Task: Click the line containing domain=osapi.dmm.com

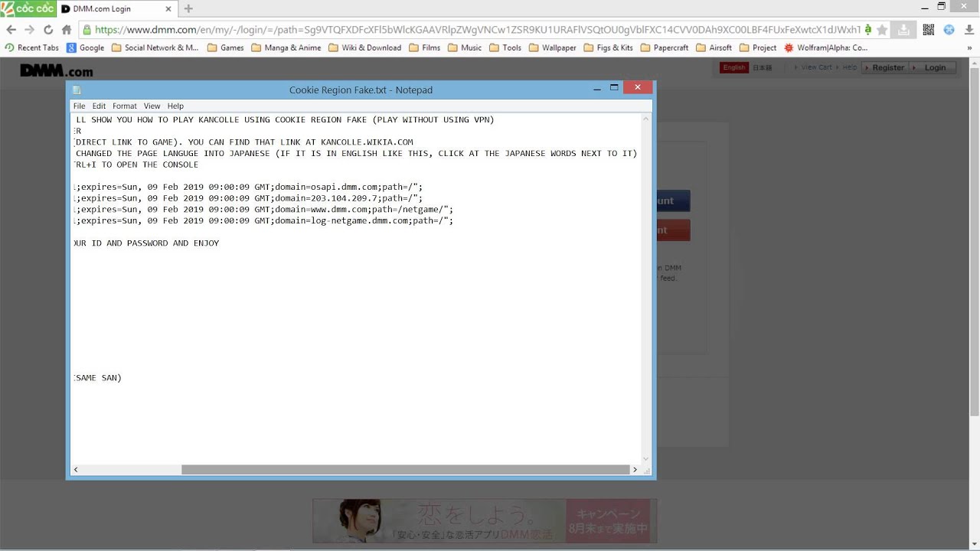Action: pos(248,187)
